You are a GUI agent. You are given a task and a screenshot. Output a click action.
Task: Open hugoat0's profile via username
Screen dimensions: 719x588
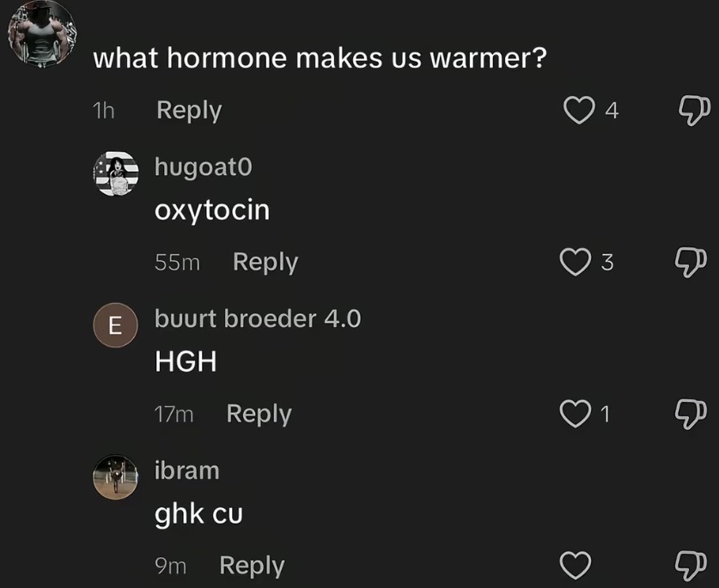click(203, 167)
